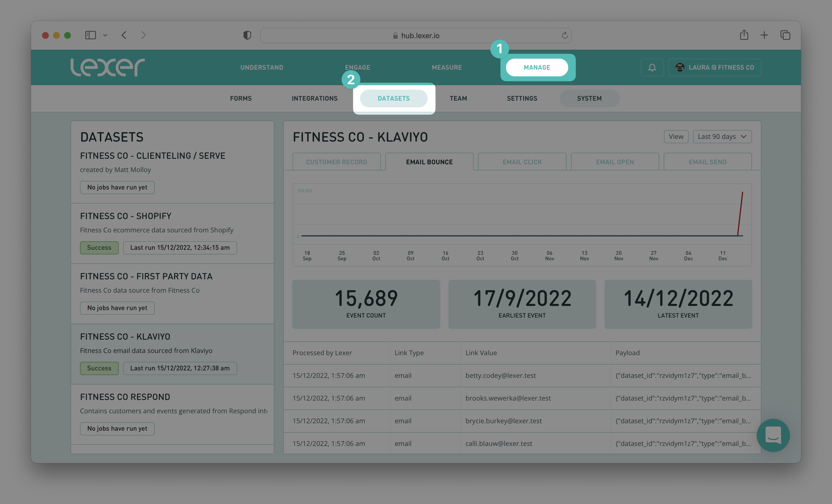Click No jobs have run yet under Respond
This screenshot has height=504, width=832.
117,429
